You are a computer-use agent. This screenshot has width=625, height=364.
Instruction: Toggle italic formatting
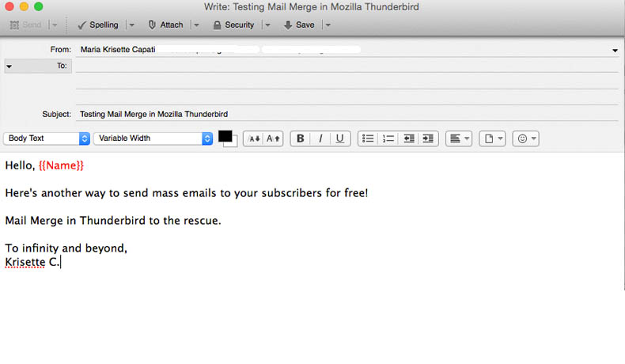(x=320, y=138)
